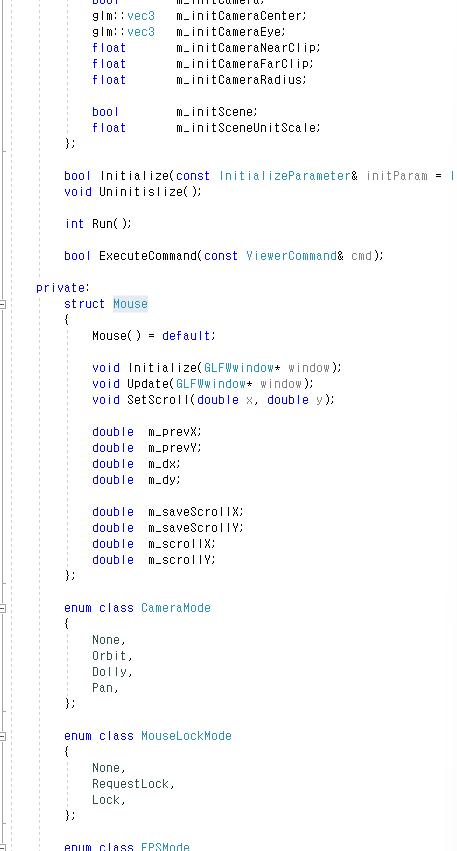This screenshot has height=851, width=457.
Task: Click the Lock enum value
Action: pos(106,800)
